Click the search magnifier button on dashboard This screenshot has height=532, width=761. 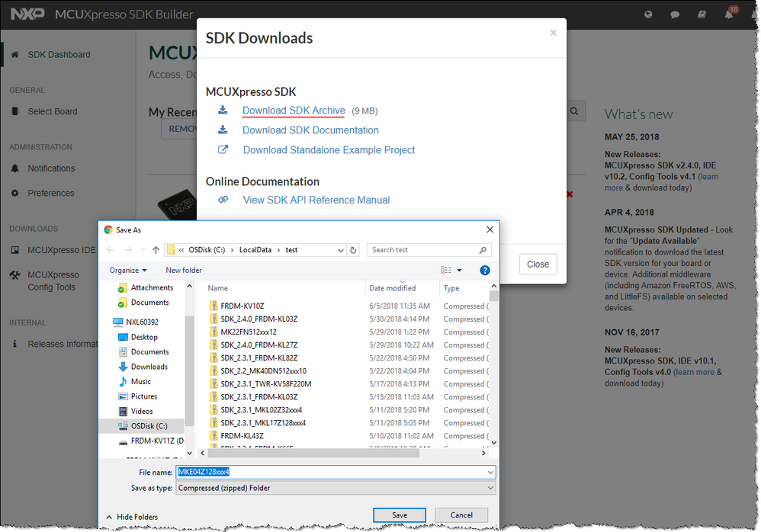pos(574,111)
